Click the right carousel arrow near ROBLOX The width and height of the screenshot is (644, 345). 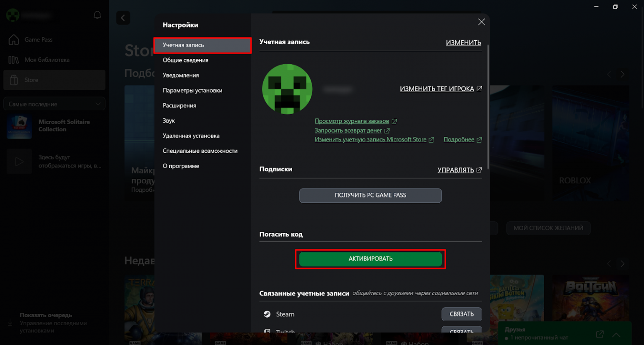tap(623, 74)
